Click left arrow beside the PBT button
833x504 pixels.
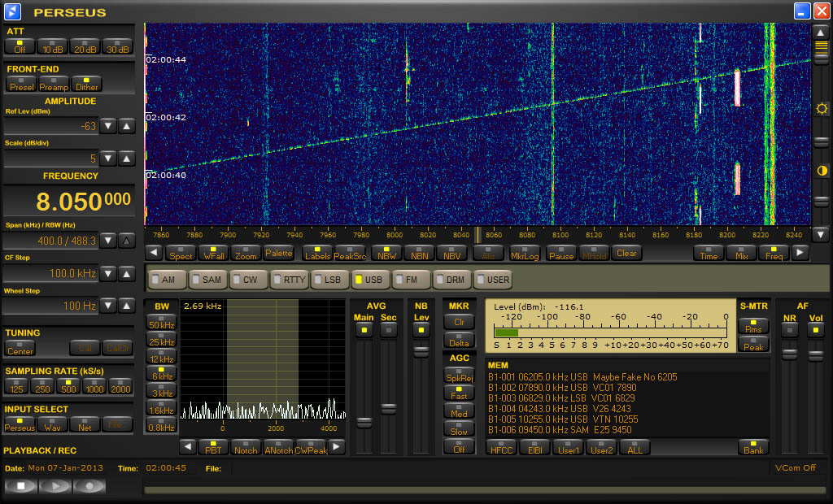[x=188, y=446]
